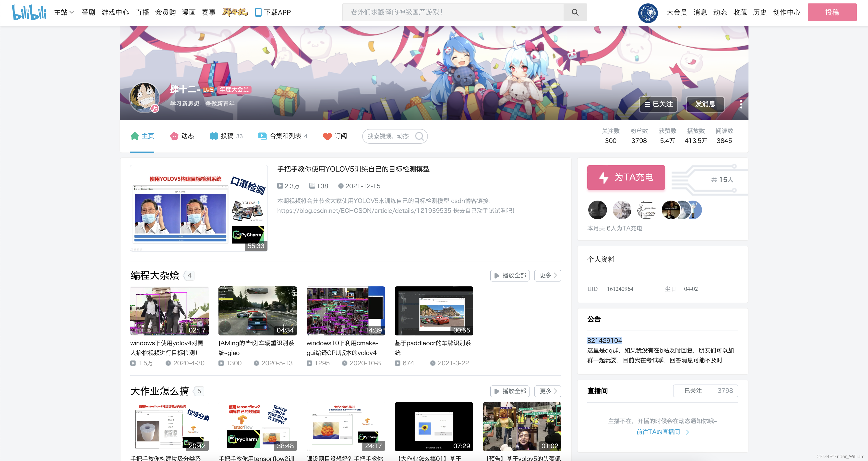Click the play icon on 播放全部 for 编程大杂烩
The height and width of the screenshot is (461, 868).
tap(497, 276)
